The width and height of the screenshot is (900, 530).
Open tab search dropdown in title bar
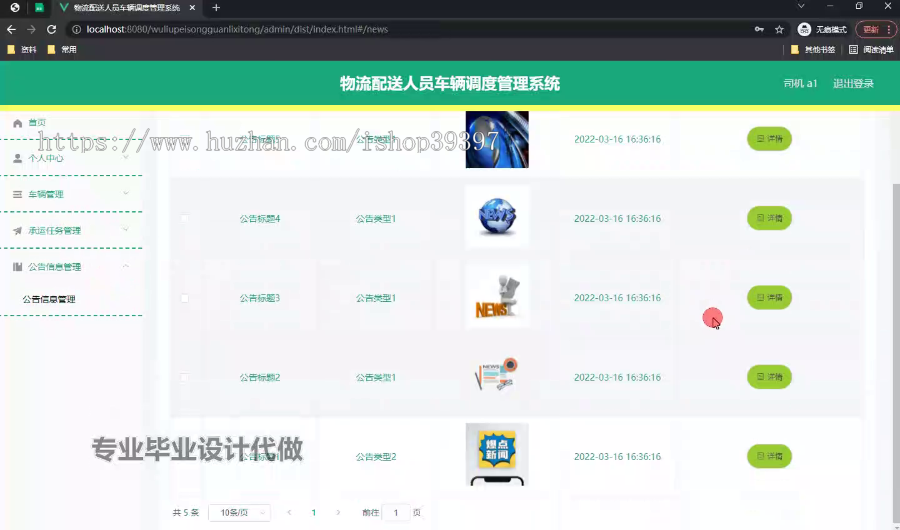pos(801,6)
